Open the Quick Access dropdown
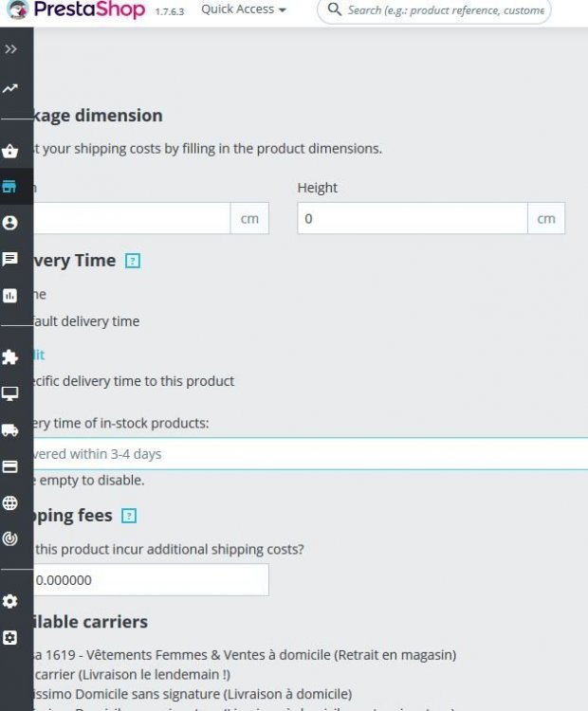The image size is (588, 711). (x=243, y=9)
